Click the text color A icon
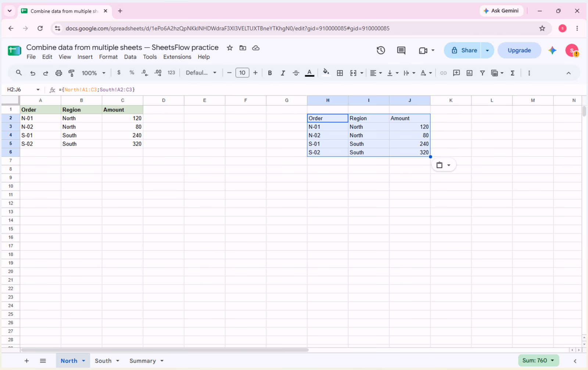The height and width of the screenshot is (370, 588). (310, 73)
